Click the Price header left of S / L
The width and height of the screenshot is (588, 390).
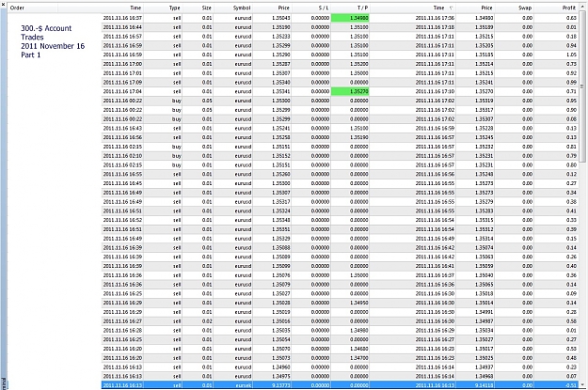click(283, 8)
